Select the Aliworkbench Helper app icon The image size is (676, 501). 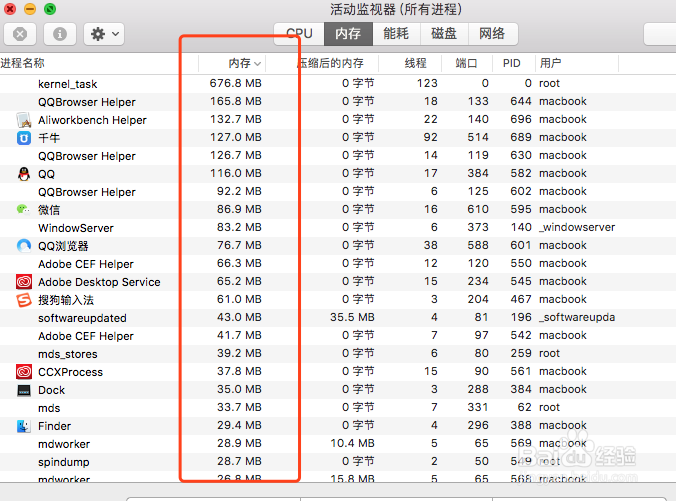coord(24,120)
